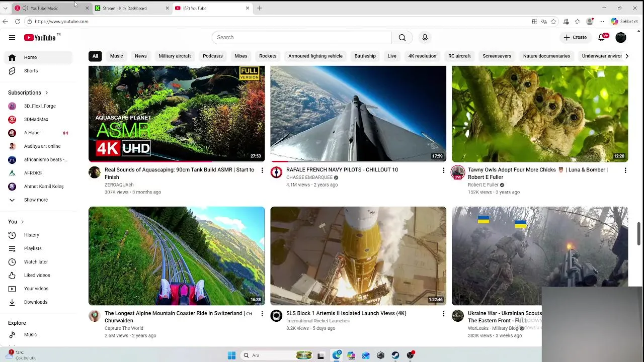Add page to browser favorites star
This screenshot has height=362, width=644.
pos(553,22)
